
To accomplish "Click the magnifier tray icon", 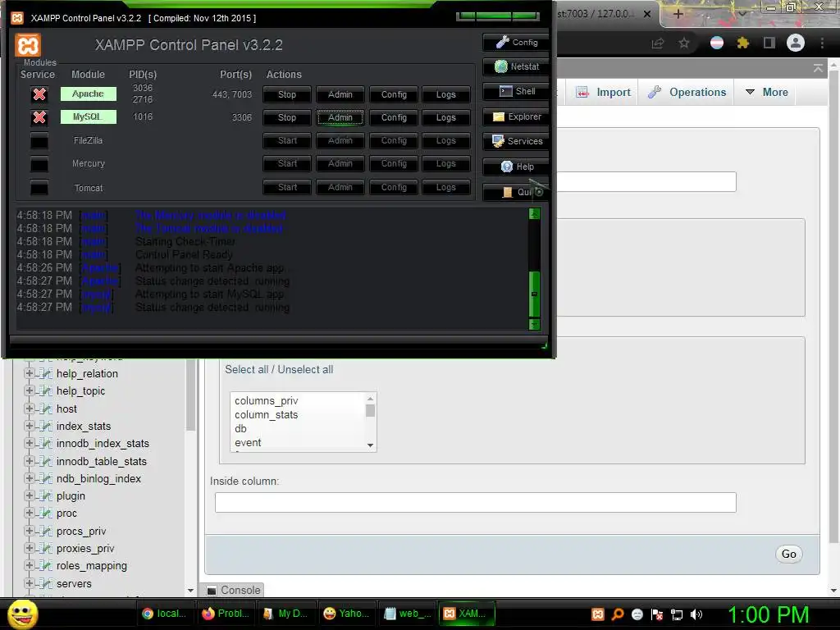I will coord(618,614).
